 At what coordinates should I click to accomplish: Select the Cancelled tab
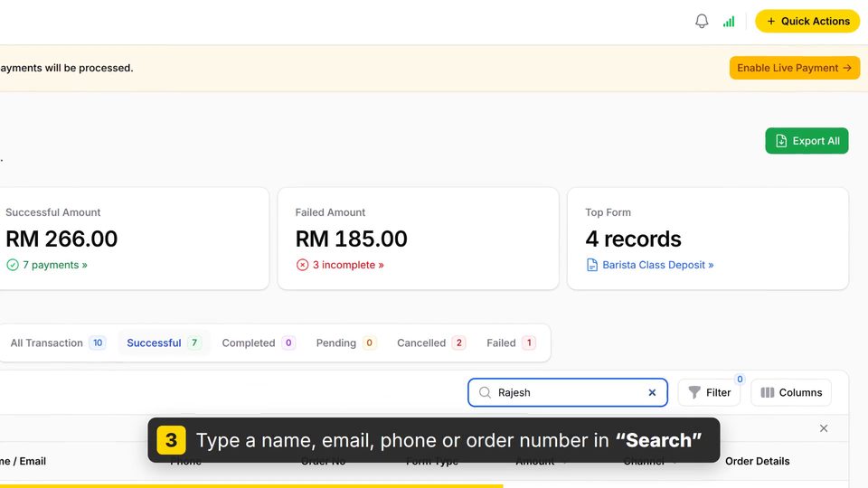click(x=430, y=343)
